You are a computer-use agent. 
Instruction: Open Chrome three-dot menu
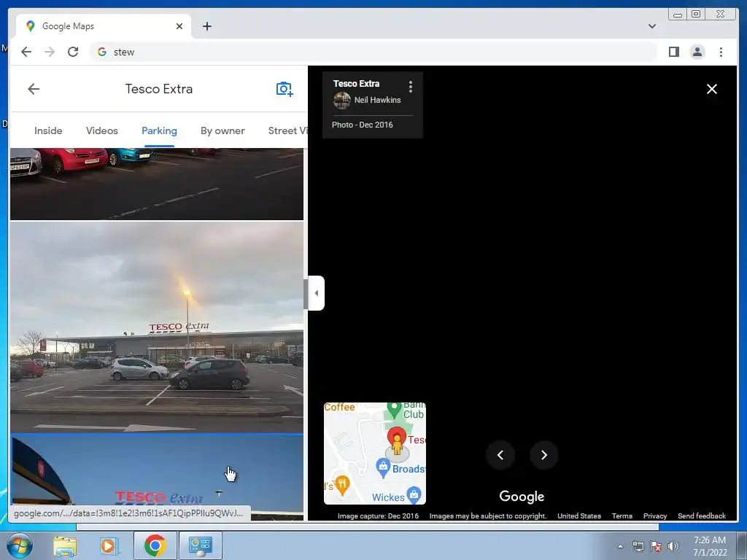[721, 52]
